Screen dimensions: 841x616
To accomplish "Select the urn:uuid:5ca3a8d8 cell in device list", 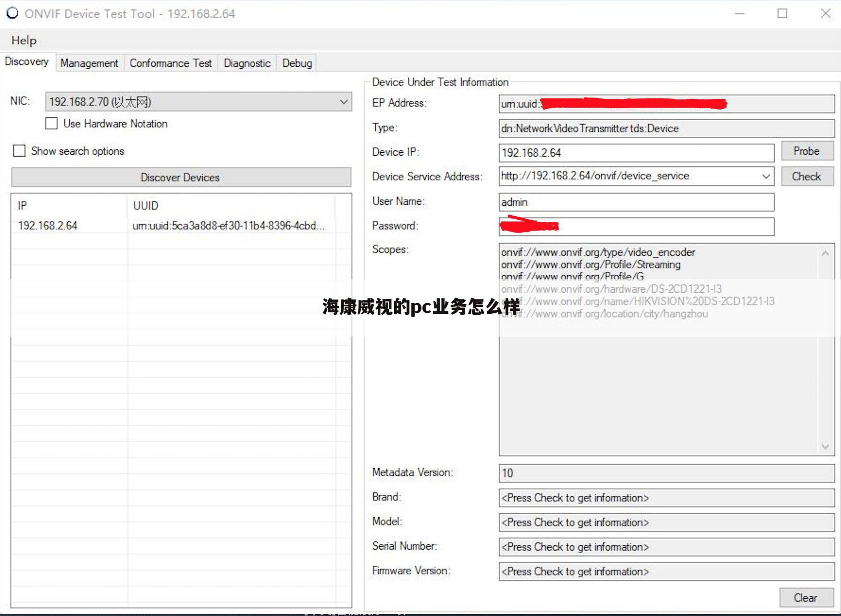I will click(x=229, y=225).
